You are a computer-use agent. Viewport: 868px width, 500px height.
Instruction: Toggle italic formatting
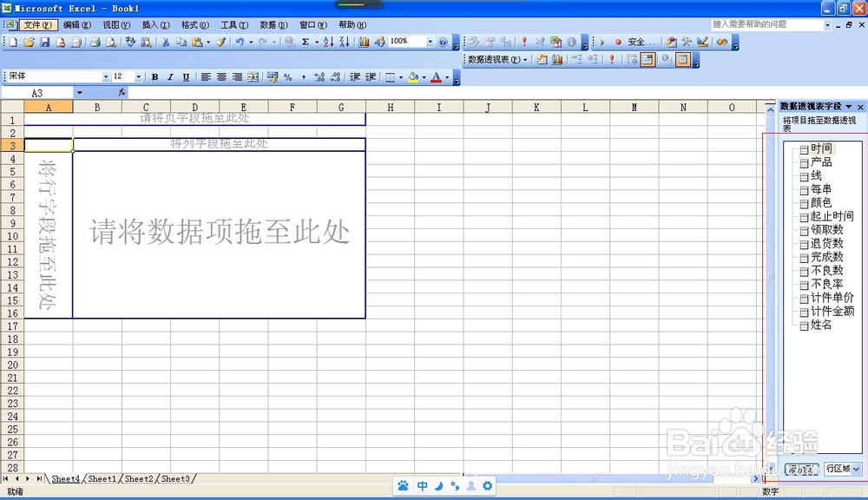coord(168,77)
